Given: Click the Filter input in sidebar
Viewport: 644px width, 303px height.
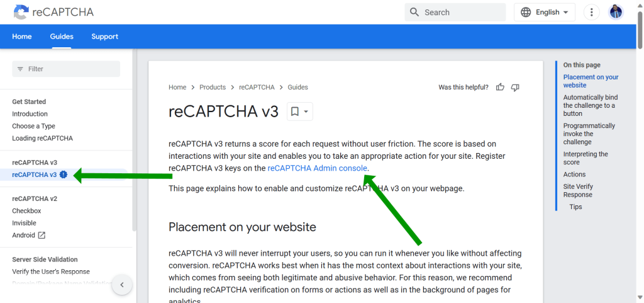Looking at the screenshot, I should click(x=66, y=69).
